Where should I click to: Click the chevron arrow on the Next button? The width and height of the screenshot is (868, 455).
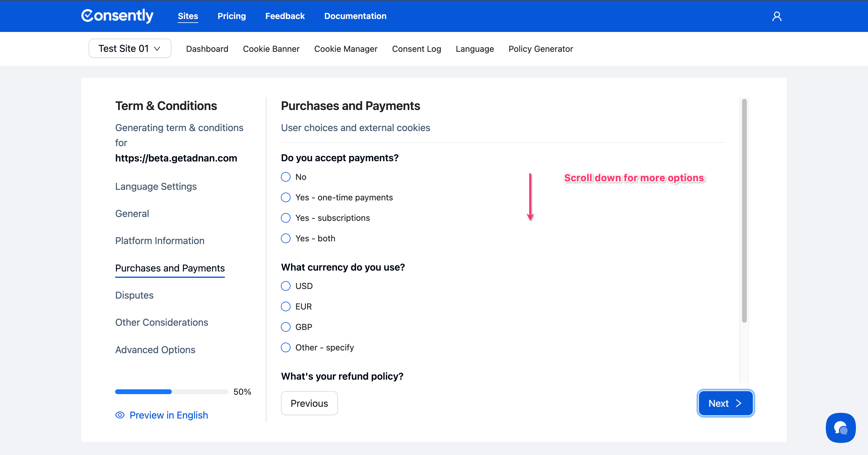pyautogui.click(x=739, y=403)
